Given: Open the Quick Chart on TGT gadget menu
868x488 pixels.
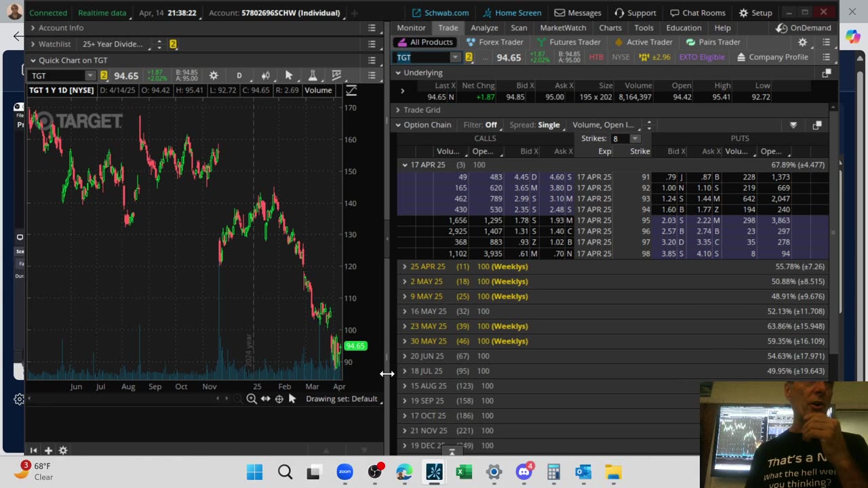Looking at the screenshot, I should [x=372, y=60].
